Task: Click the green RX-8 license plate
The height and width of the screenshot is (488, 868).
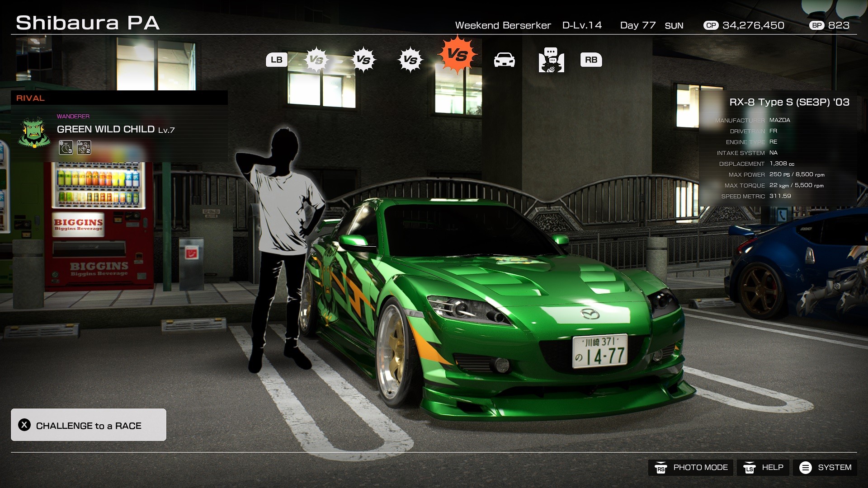Action: pyautogui.click(x=600, y=352)
